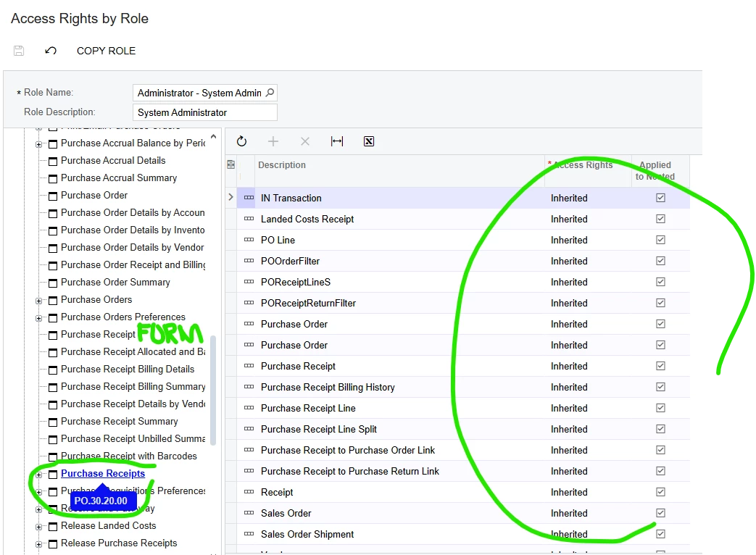Viewport: 756px width, 555px height.
Task: Click the form icon beside Purchase Receipt Billing Summary
Action: click(53, 388)
